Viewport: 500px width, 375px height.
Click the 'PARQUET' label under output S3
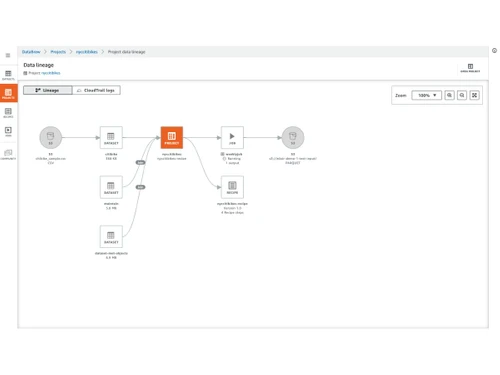pyautogui.click(x=293, y=163)
